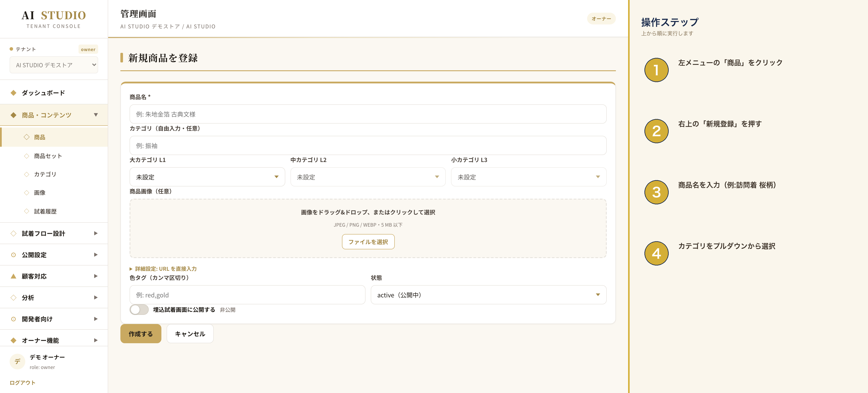Click ファイルを選択 button
The image size is (868, 393).
point(368,242)
